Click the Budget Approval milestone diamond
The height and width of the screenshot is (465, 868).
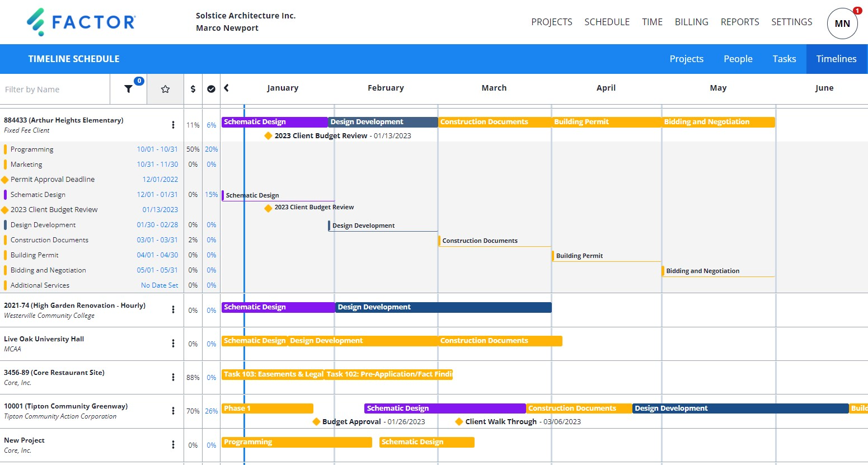pyautogui.click(x=316, y=421)
